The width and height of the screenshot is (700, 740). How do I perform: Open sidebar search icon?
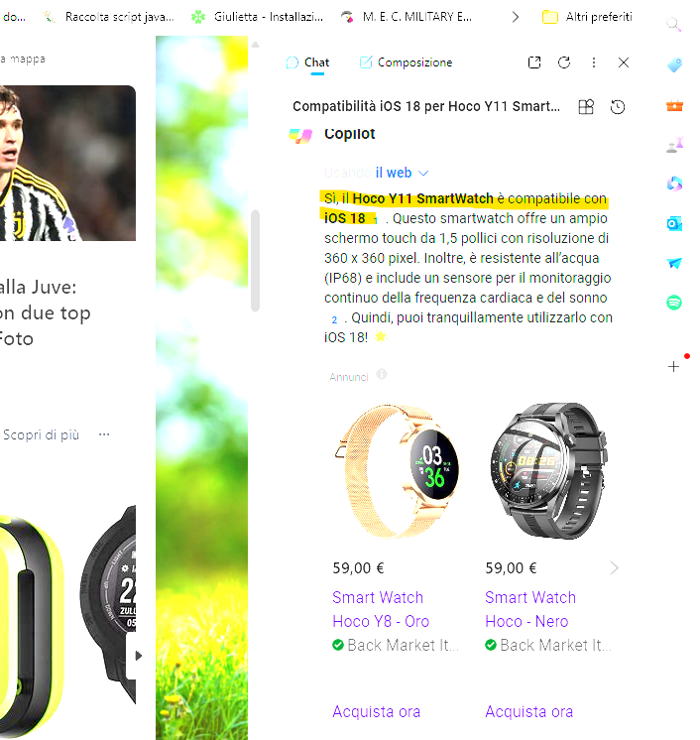[x=673, y=24]
